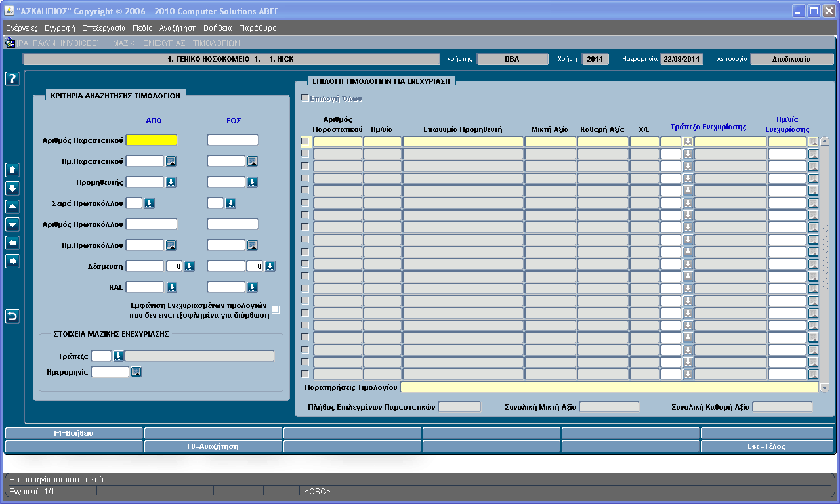Open calendar for Ημ.Πρωτοκόλλου ΕΩΣ field
The image size is (840, 504).
253,245
